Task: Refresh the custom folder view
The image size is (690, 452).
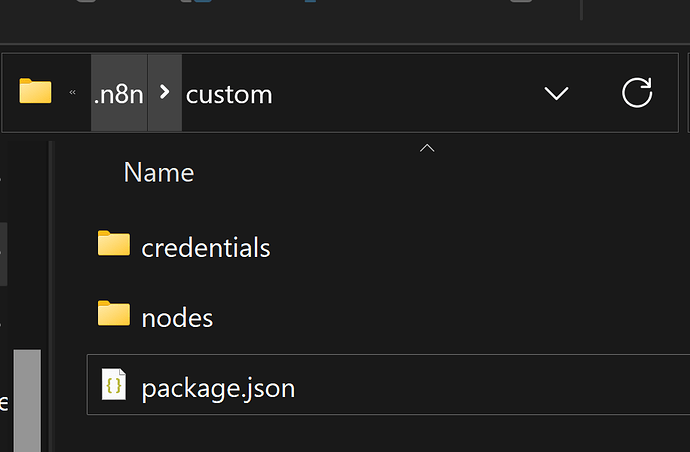Action: coord(637,94)
